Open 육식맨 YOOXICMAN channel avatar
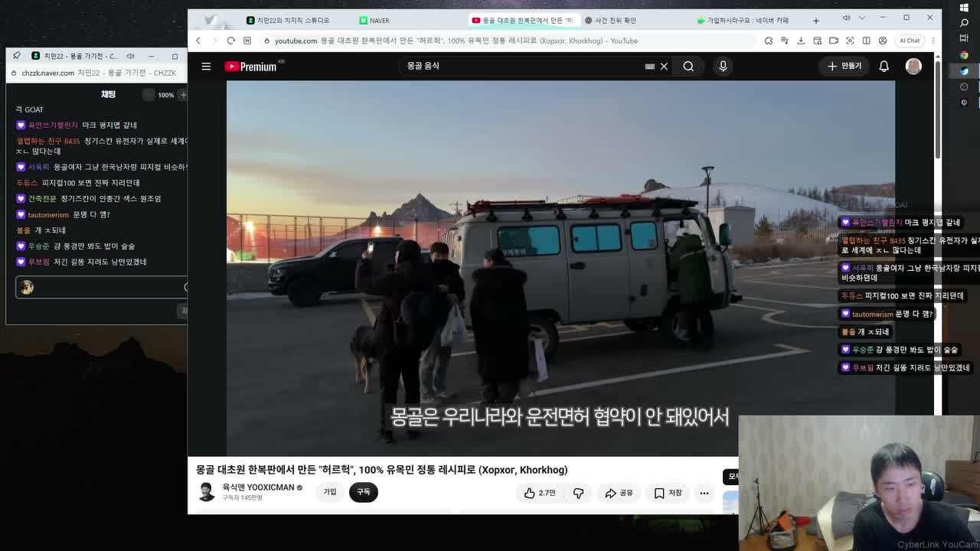This screenshot has height=551, width=980. tap(206, 492)
